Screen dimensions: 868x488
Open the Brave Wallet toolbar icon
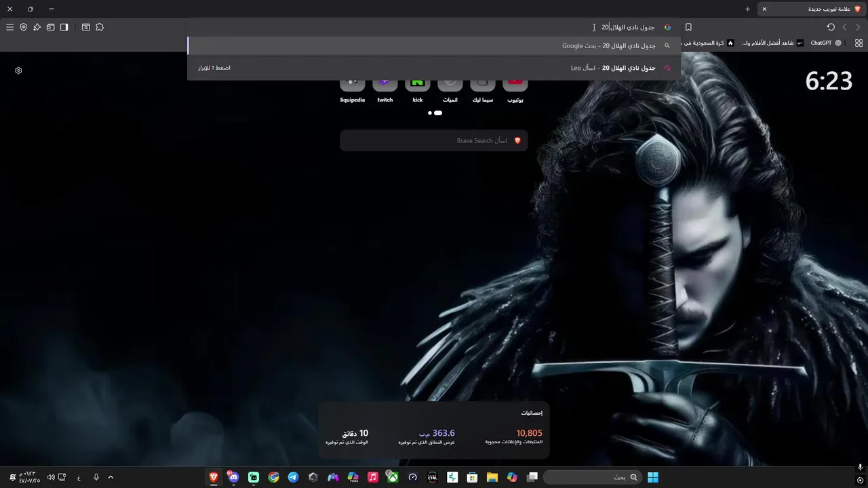51,27
